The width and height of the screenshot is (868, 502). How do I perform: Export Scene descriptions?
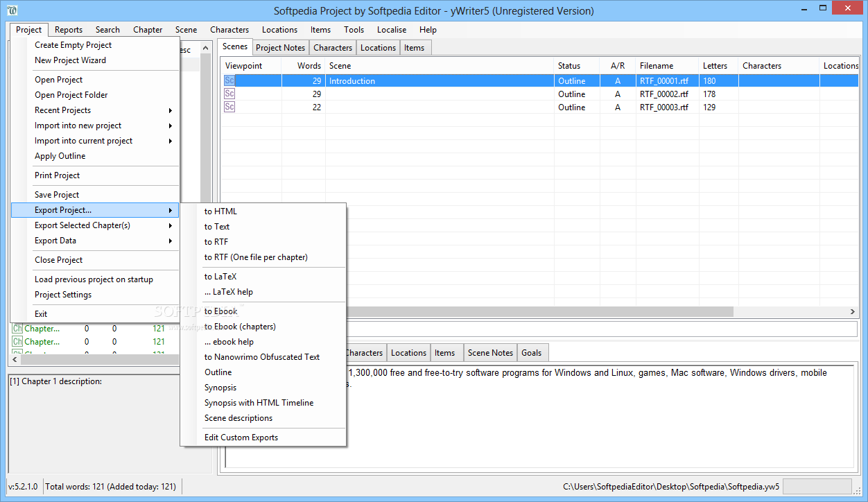click(263, 418)
